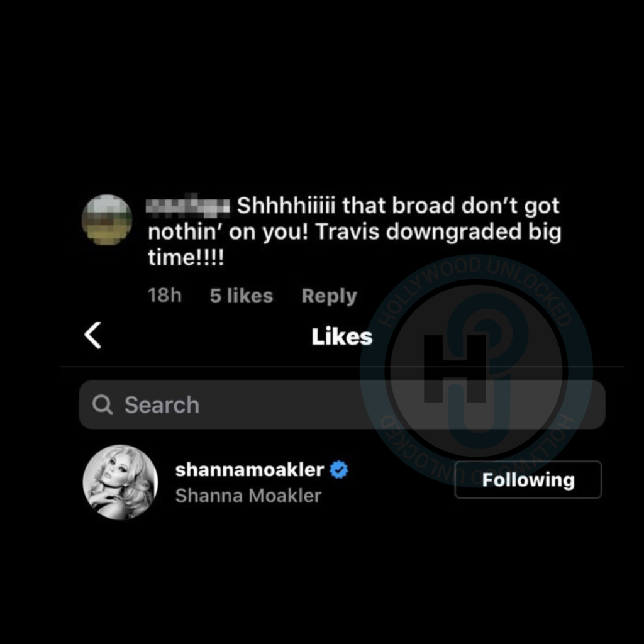
Task: Open the blurred commenter username
Action: pos(188,206)
